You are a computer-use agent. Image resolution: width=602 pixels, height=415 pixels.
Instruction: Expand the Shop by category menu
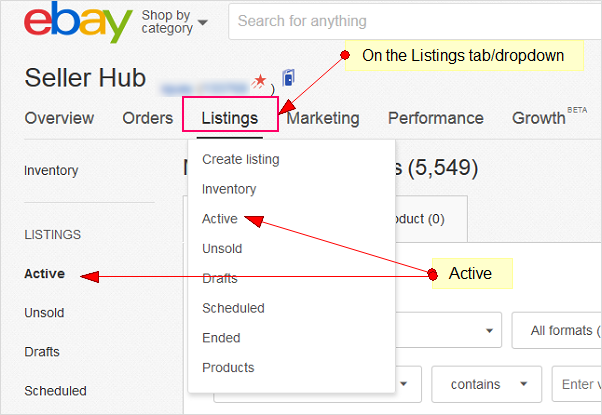175,22
